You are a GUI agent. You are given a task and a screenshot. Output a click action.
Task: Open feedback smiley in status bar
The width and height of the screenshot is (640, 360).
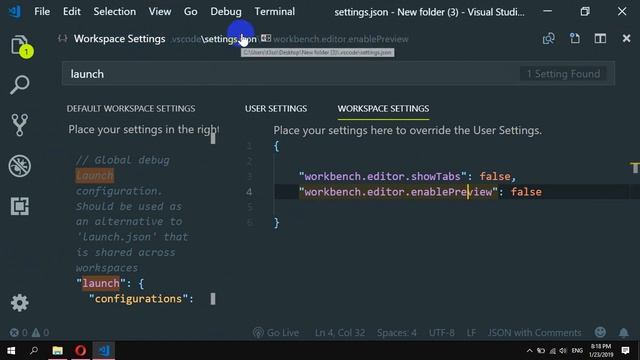tap(600, 333)
